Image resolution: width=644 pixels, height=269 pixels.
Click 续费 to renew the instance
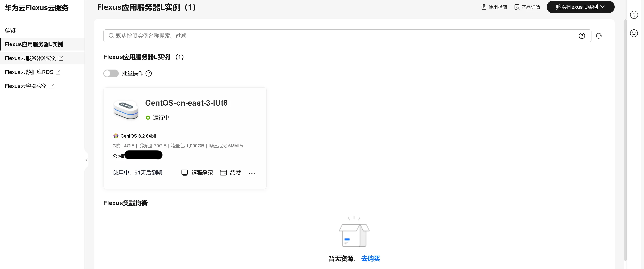click(x=231, y=173)
